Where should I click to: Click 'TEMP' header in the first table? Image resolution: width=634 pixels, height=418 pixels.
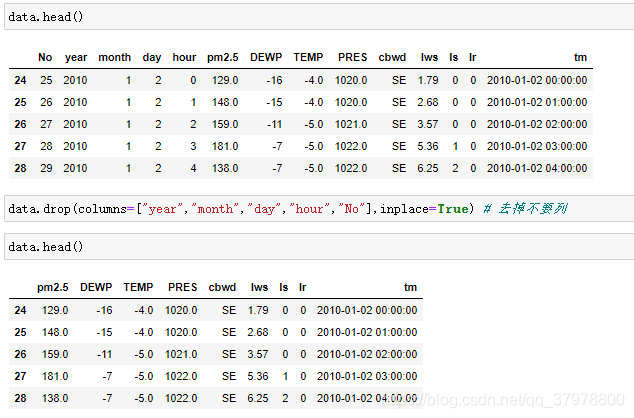point(308,57)
